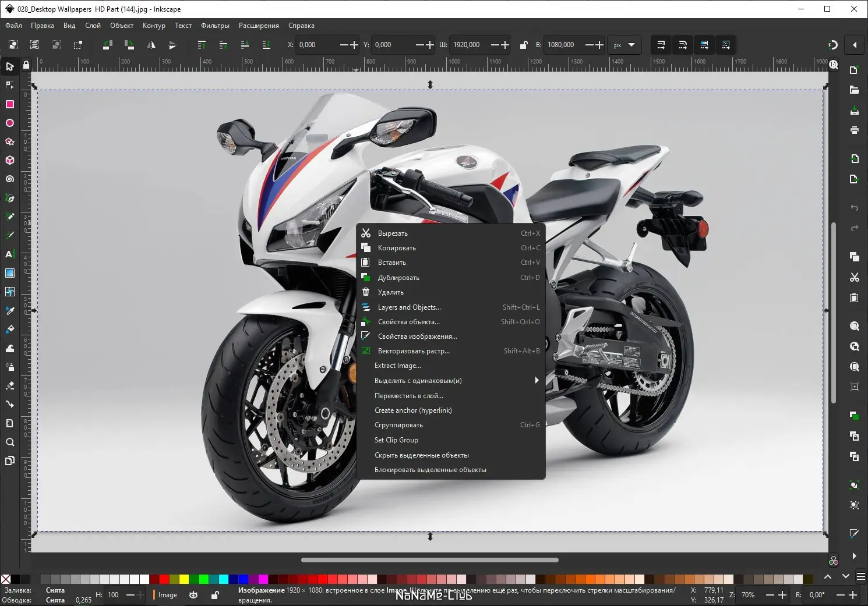Click the X position input field

coord(317,45)
